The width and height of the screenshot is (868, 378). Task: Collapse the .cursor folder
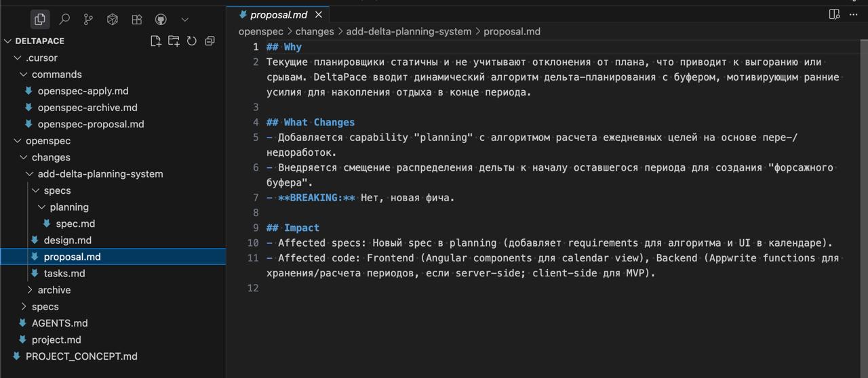18,58
